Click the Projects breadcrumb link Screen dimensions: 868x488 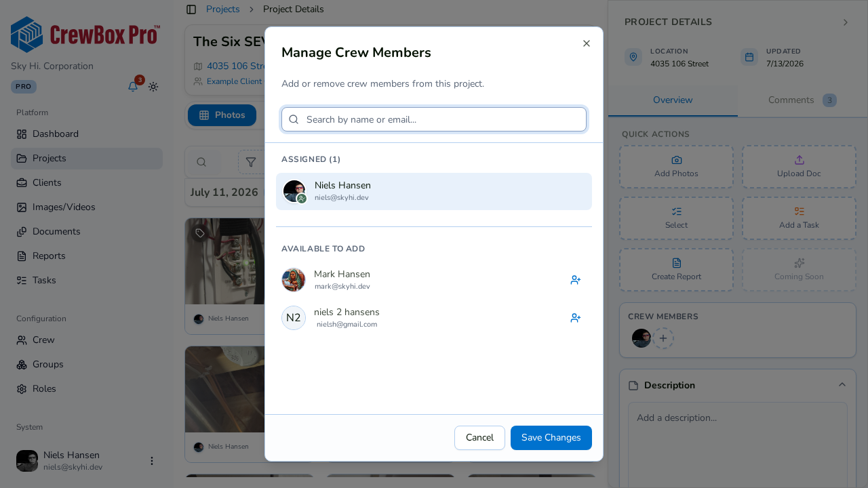pyautogui.click(x=223, y=9)
